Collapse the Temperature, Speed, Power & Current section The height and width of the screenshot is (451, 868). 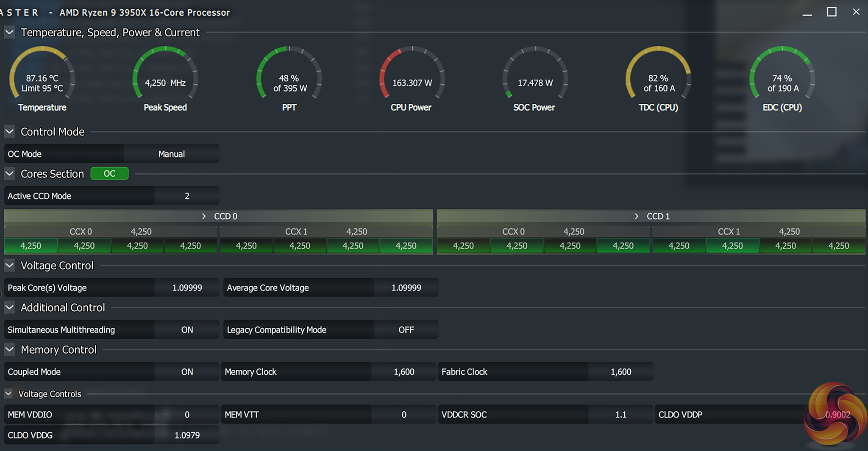[x=9, y=32]
